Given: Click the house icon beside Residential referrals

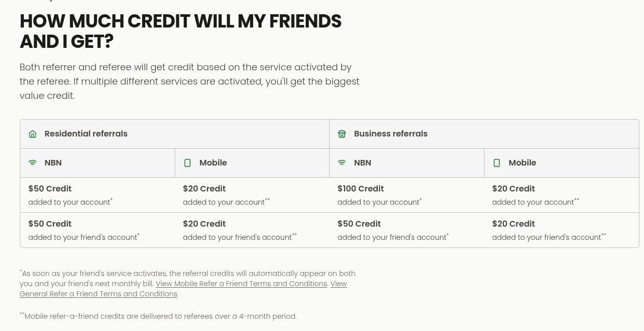Looking at the screenshot, I should pos(33,134).
